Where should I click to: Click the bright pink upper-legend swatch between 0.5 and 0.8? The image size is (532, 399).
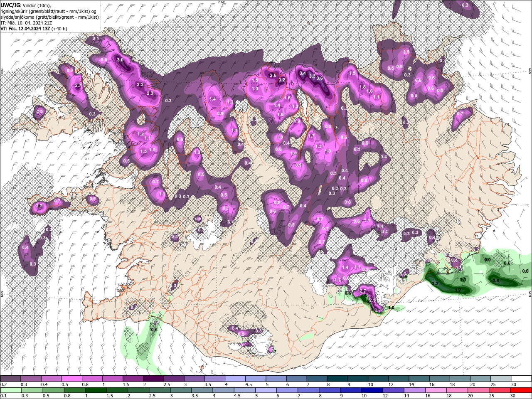[71, 379]
